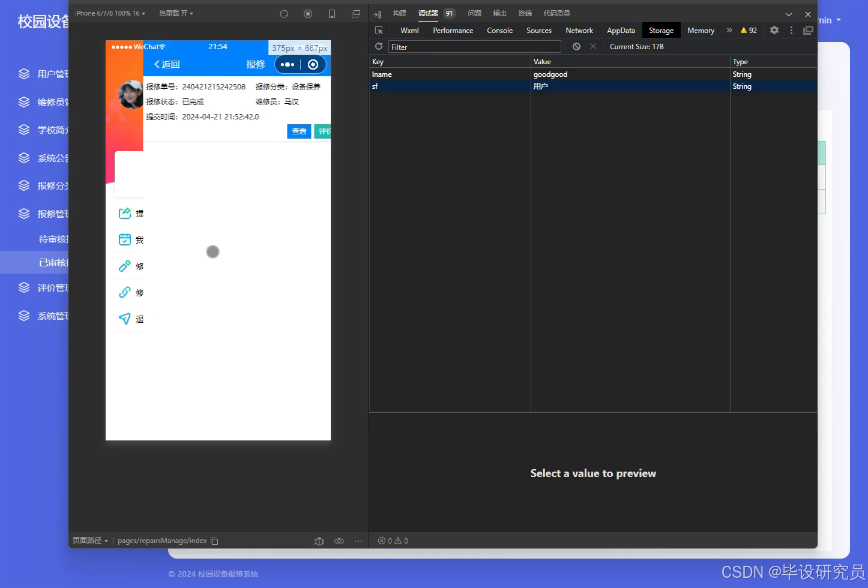Viewport: 868px width, 588px height.
Task: Clear all storage with the block icon
Action: 576,46
